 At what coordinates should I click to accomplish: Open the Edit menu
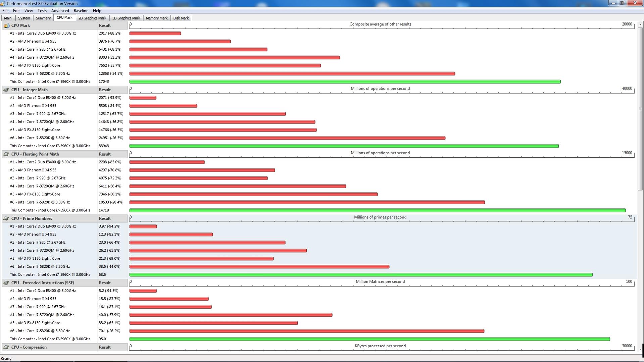(16, 11)
